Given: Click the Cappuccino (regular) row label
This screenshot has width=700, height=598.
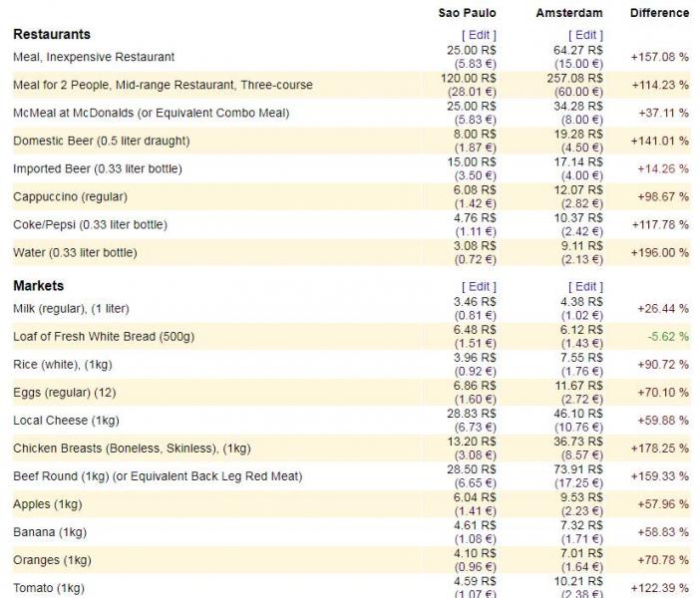Looking at the screenshot, I should 70,196.
